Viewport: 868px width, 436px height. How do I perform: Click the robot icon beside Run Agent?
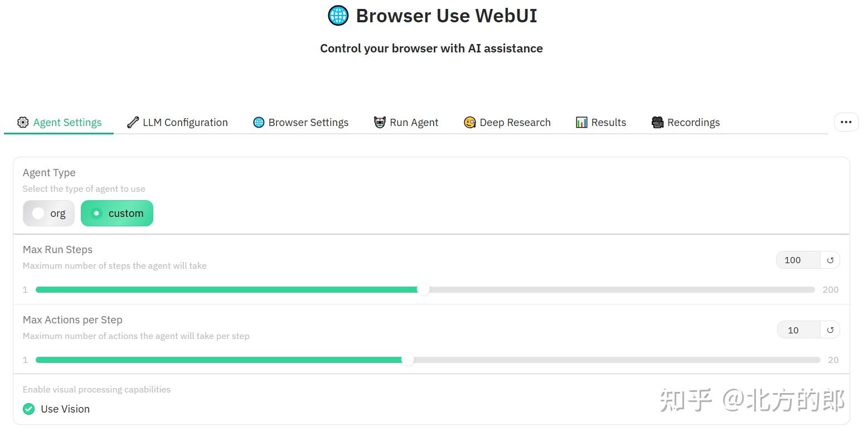point(379,122)
